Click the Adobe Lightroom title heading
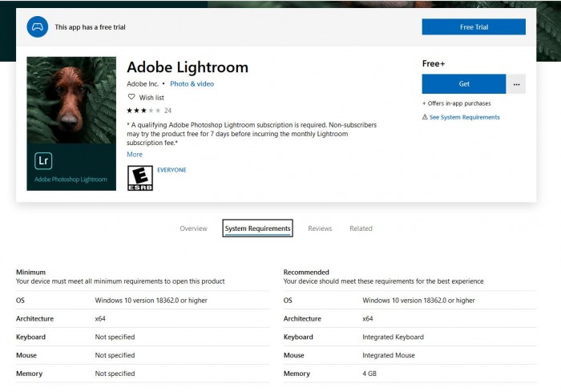 tap(188, 67)
